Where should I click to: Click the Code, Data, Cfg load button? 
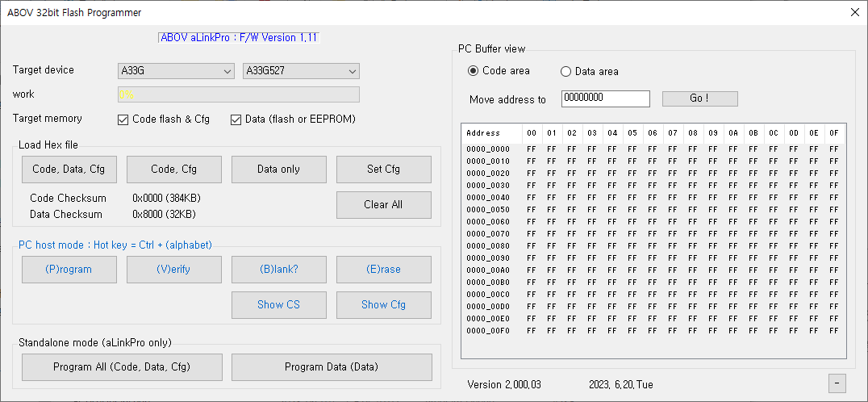(x=69, y=170)
